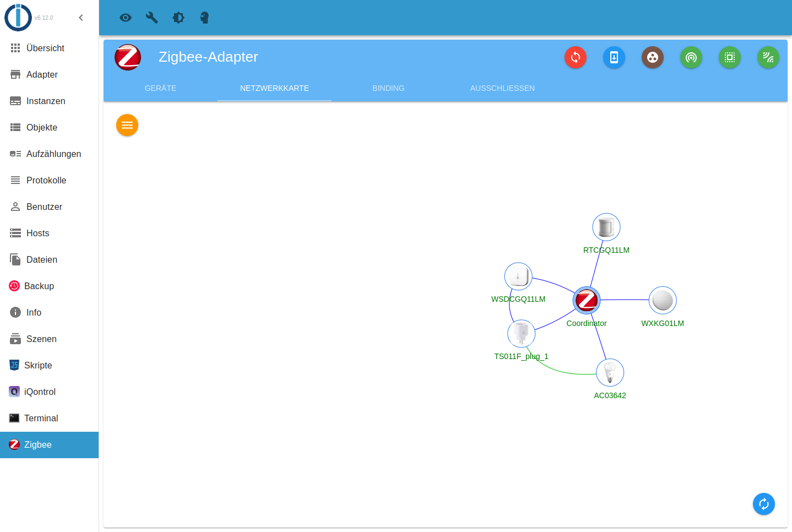The height and width of the screenshot is (532, 792).
Task: Click the v6.12.0 version label
Action: [x=44, y=18]
